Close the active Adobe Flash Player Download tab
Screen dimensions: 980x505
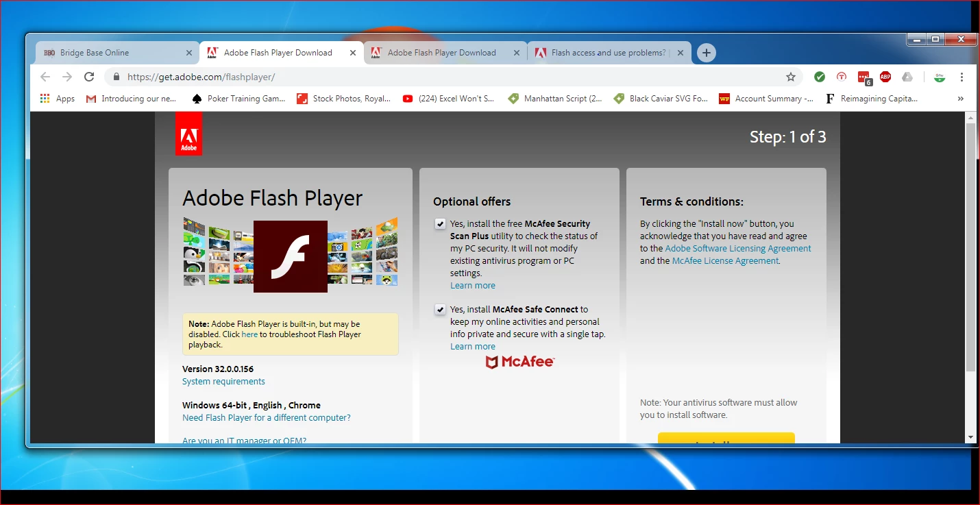[x=353, y=53]
